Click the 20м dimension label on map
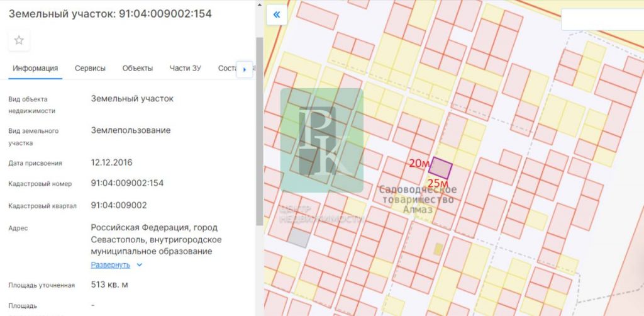Screen dimensions: 644x316 pyautogui.click(x=419, y=163)
